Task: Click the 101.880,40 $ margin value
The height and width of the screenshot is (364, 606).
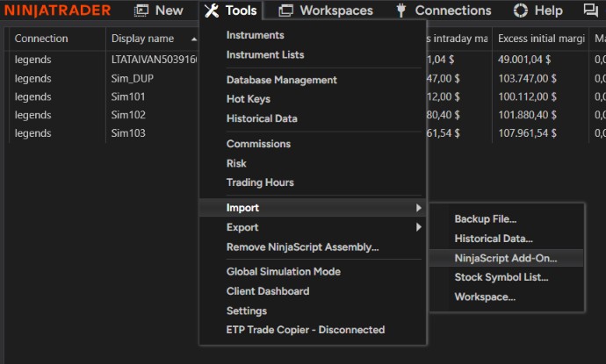Action: click(x=527, y=115)
